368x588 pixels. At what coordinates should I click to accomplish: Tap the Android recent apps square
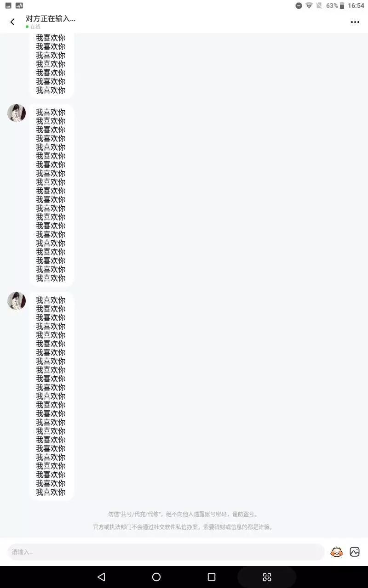pyautogui.click(x=212, y=577)
